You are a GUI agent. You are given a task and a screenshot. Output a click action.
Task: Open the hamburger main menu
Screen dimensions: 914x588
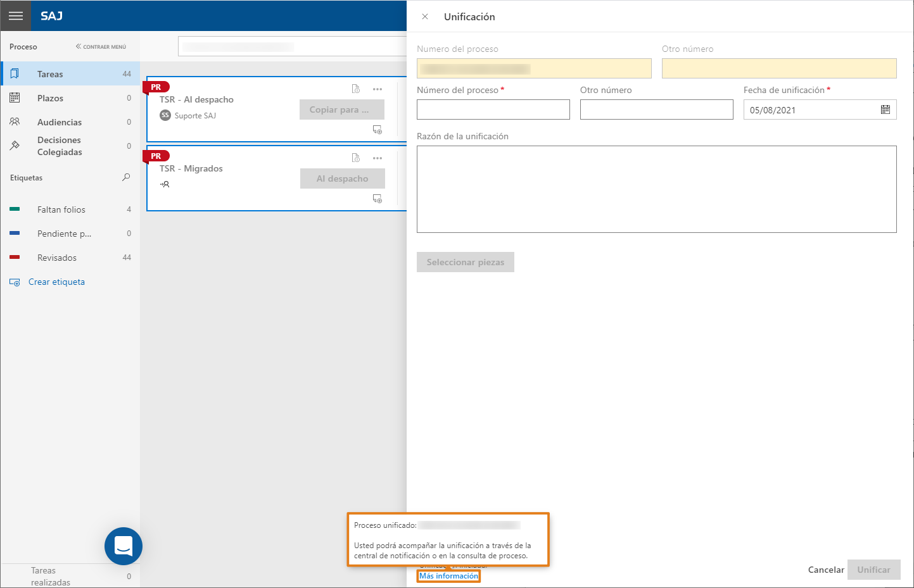pos(16,16)
